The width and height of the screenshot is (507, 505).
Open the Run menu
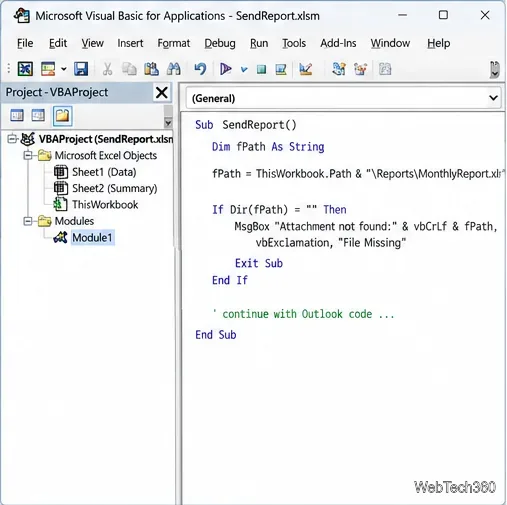(x=259, y=43)
